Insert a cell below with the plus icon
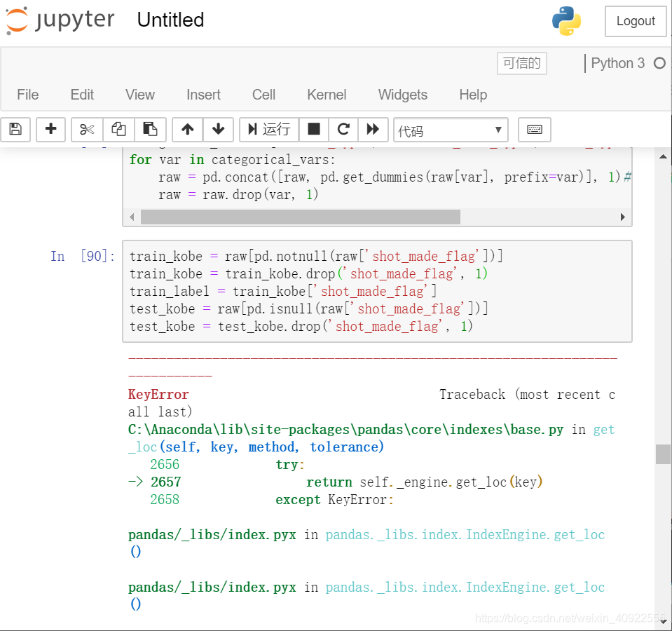This screenshot has height=631, width=672. [50, 129]
